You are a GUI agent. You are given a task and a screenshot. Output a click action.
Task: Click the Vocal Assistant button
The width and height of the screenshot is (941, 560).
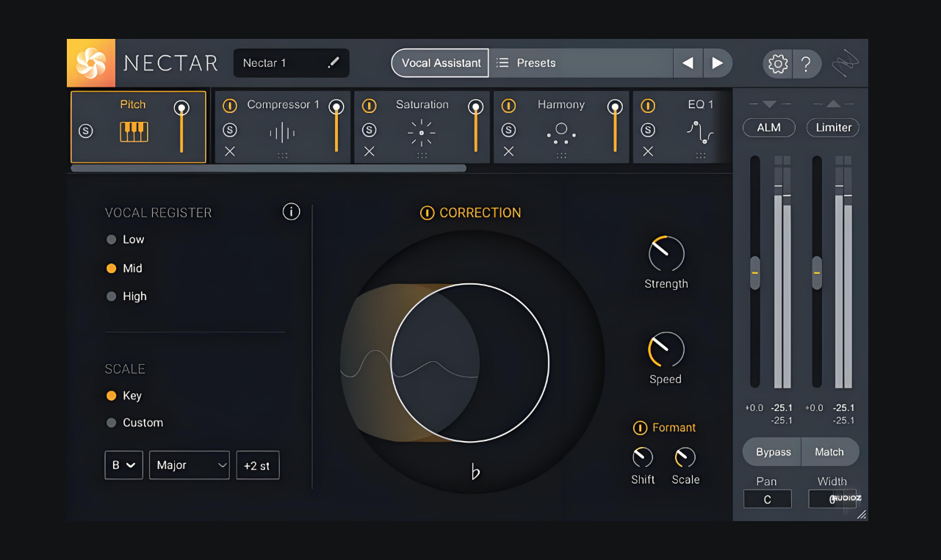[441, 63]
